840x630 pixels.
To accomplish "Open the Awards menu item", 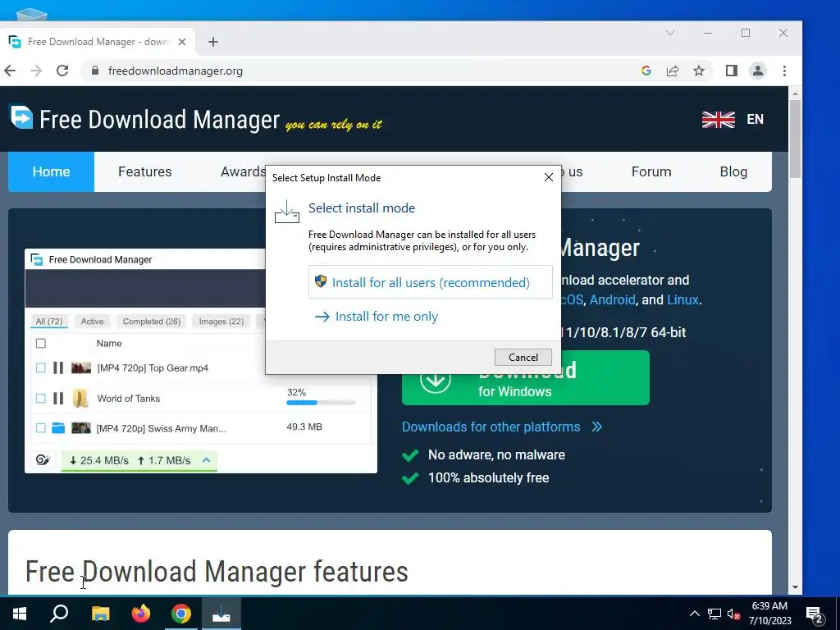I will tap(243, 171).
